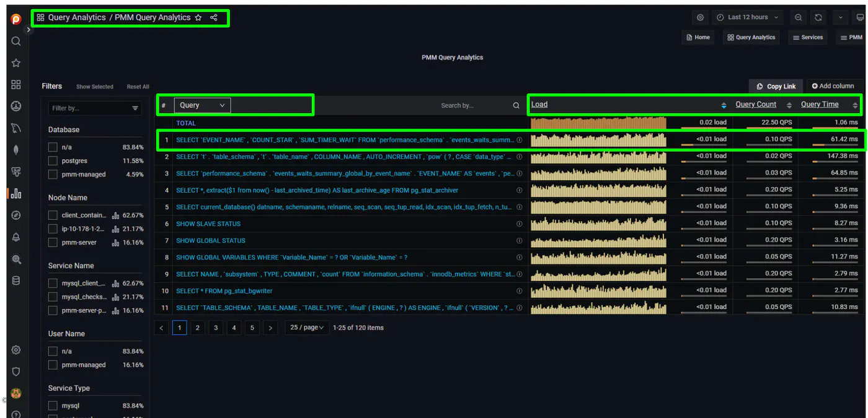Check the client_contain... node filter

53,216
